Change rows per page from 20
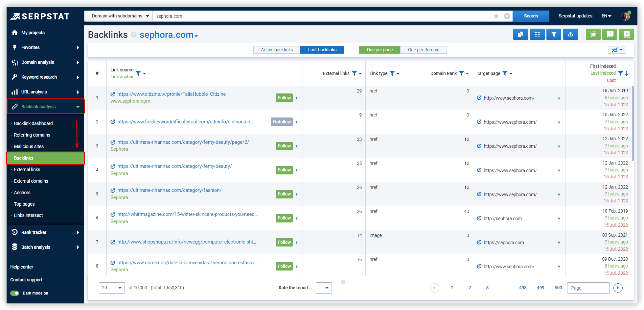Image resolution: width=644 pixels, height=310 pixels. click(112, 288)
